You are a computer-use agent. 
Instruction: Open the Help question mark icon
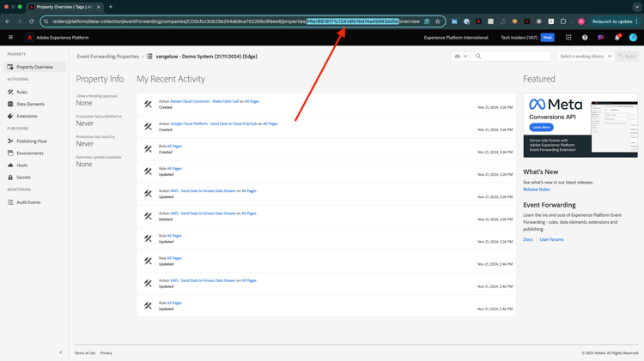[585, 38]
